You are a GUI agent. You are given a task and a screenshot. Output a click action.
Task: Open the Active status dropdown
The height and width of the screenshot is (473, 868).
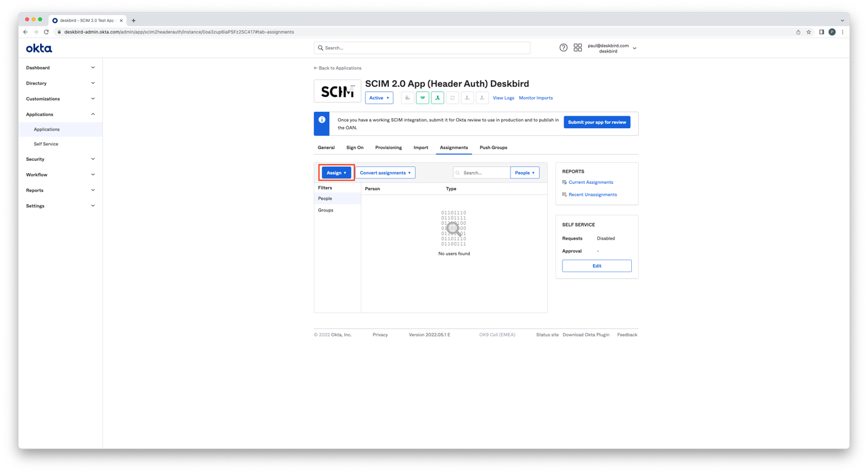[379, 98]
